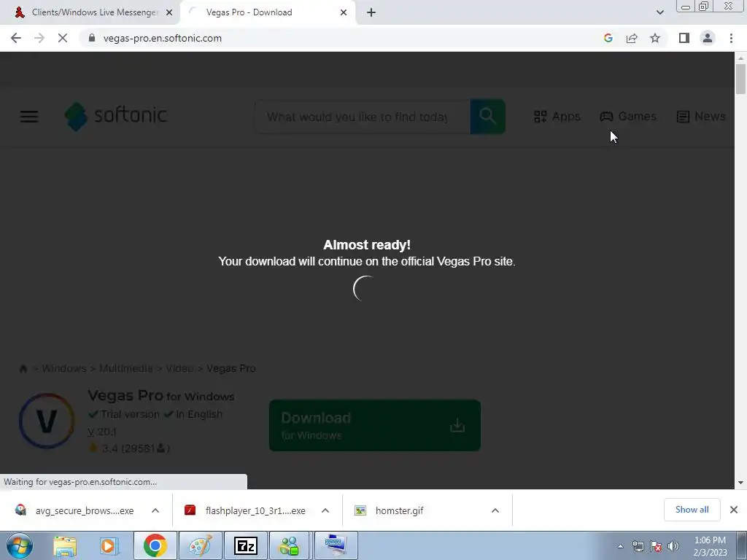Open the News section
The image size is (747, 560).
[701, 116]
